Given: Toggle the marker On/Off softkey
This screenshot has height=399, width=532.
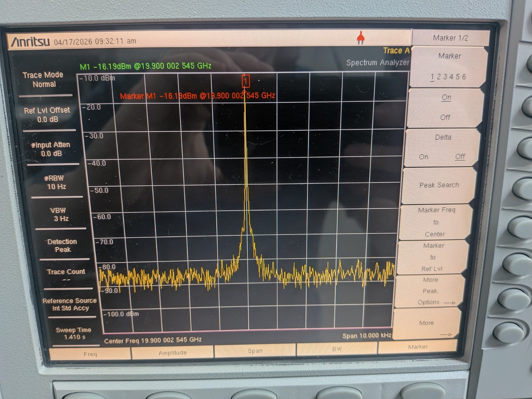Looking at the screenshot, I should pyautogui.click(x=446, y=107).
